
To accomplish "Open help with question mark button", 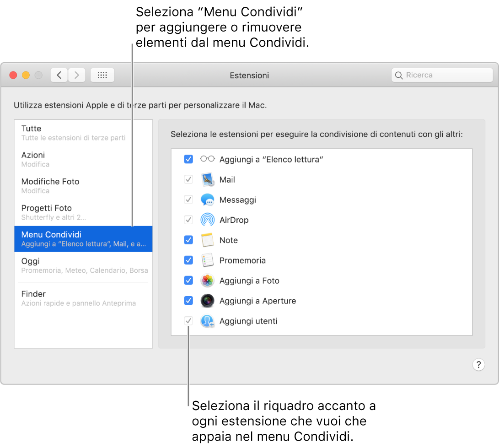I will click(478, 365).
